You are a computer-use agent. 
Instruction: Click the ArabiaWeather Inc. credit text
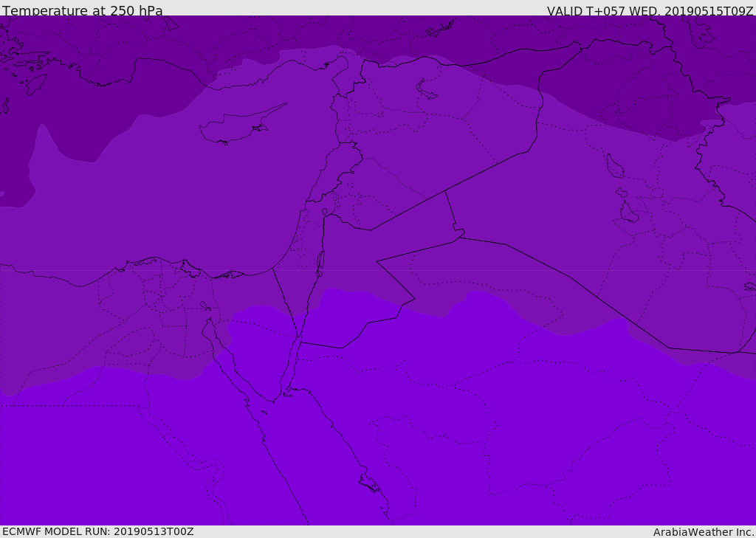pos(704,532)
